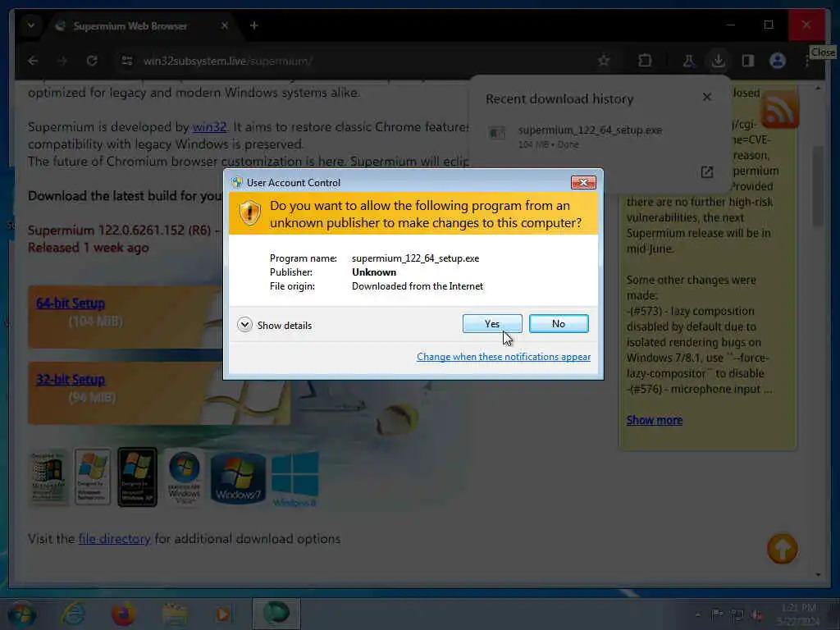Open the file directory link
The height and width of the screenshot is (630, 840).
(x=114, y=539)
